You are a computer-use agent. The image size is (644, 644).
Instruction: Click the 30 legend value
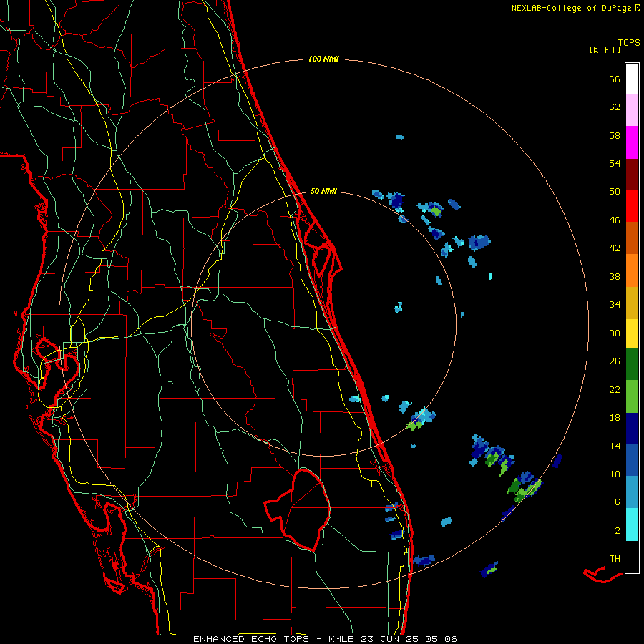coord(615,333)
